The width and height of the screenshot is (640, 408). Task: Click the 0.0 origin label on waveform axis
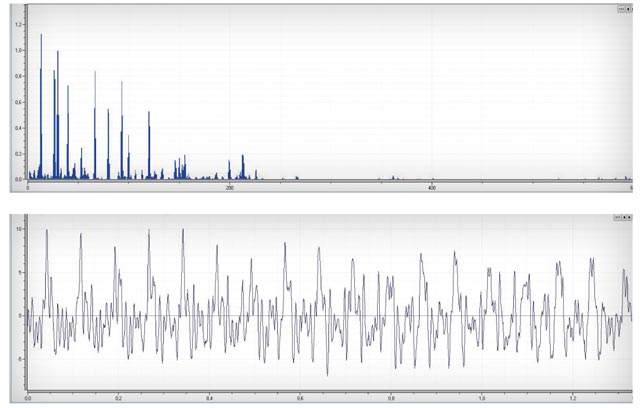click(x=27, y=397)
